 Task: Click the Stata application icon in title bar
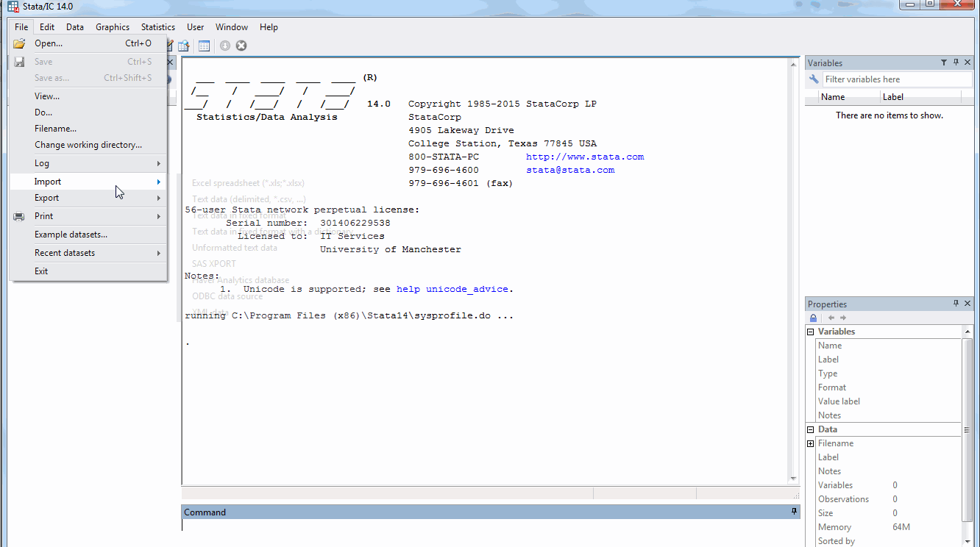click(13, 7)
